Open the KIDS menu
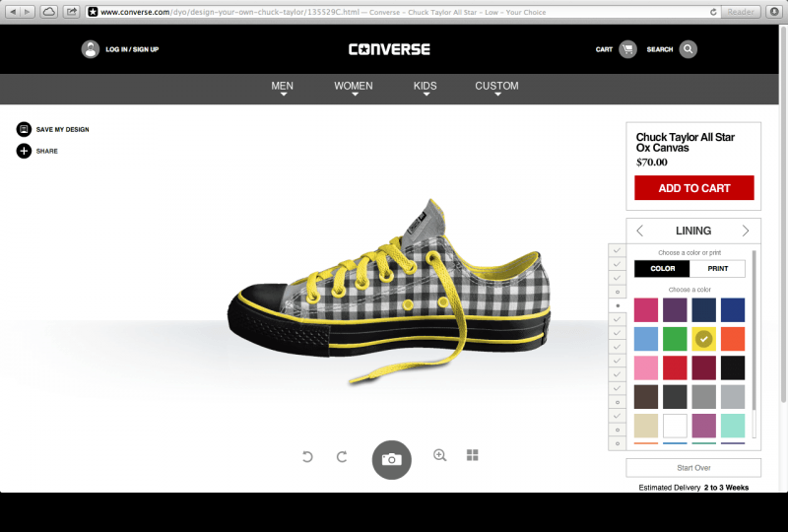This screenshot has height=532, width=788. coord(426,88)
